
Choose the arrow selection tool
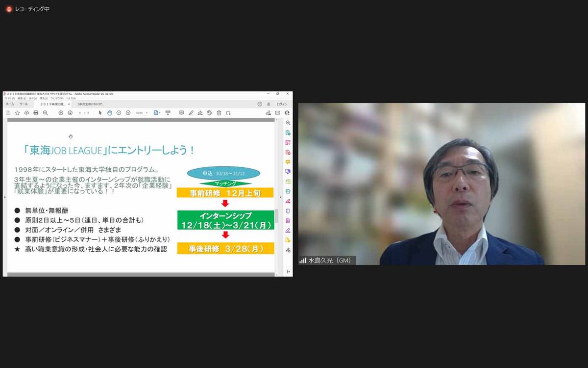click(x=100, y=113)
